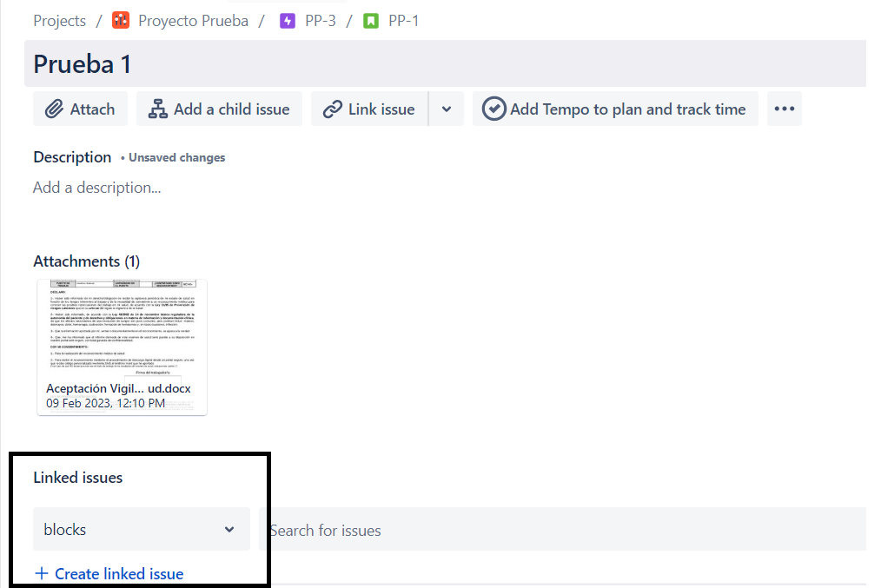Click the Add a description field
The image size is (881, 588).
pyautogui.click(x=97, y=188)
